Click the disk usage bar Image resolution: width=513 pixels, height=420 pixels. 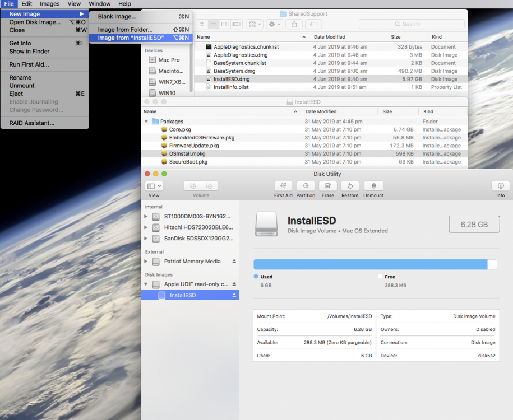tap(375, 264)
